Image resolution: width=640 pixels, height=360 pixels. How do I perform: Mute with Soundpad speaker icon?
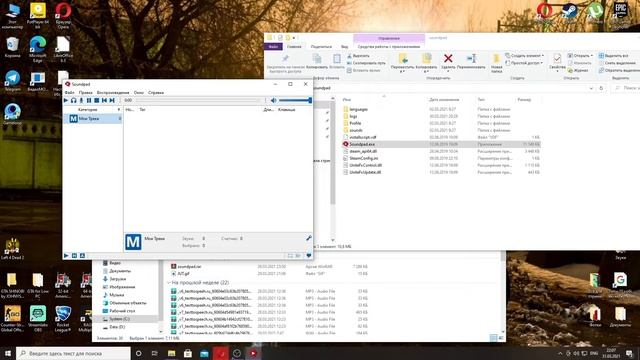[273, 100]
